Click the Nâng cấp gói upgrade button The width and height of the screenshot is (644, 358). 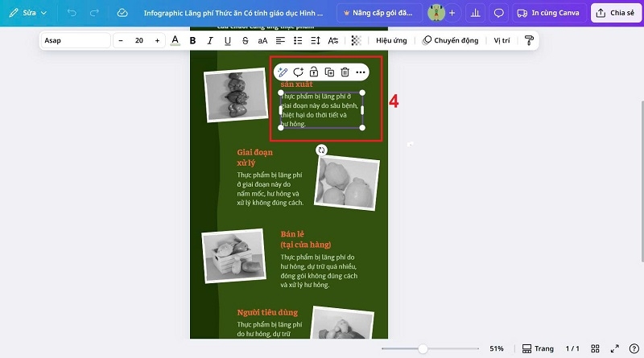(379, 13)
